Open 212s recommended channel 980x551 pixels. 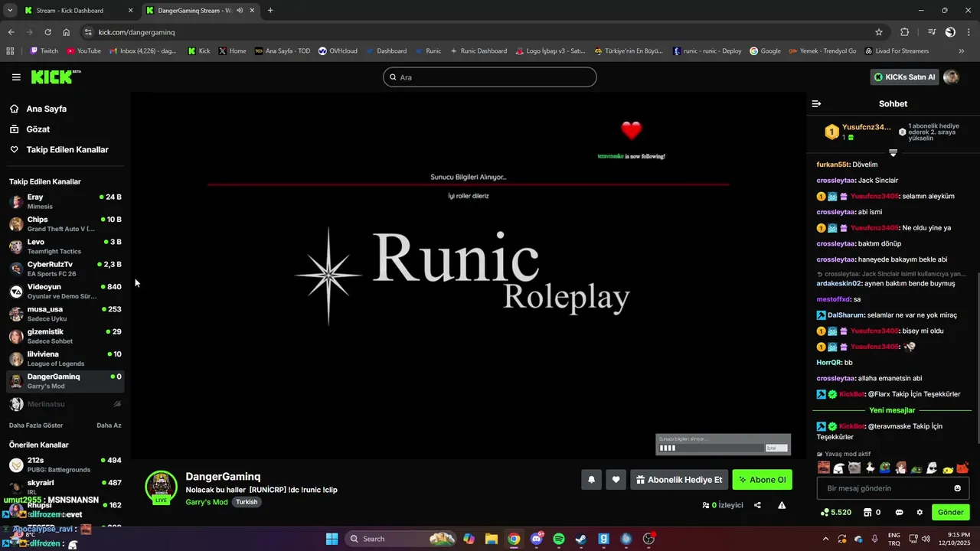(65, 465)
